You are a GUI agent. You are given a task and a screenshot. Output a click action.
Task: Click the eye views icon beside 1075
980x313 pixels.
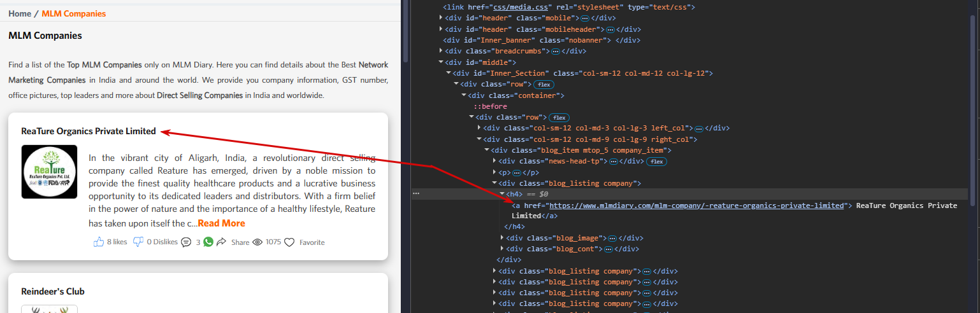pos(258,242)
